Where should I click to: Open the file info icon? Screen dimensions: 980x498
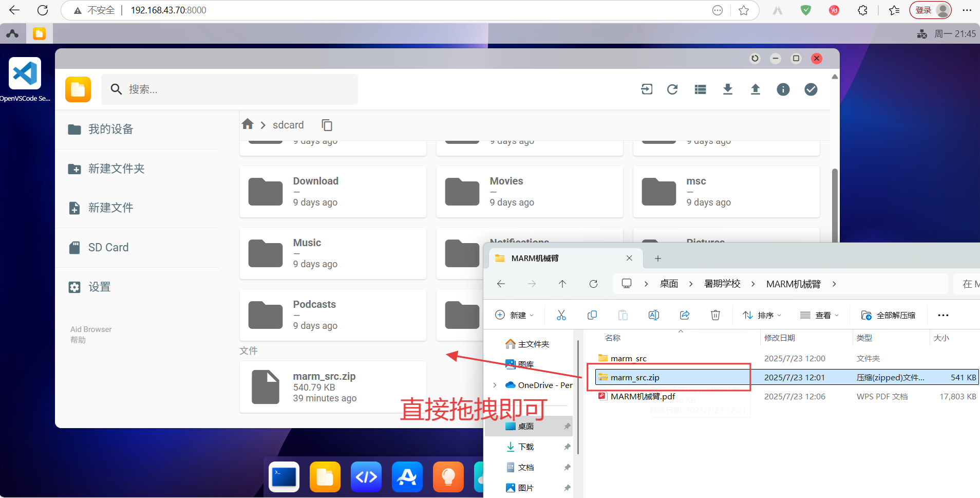point(783,89)
